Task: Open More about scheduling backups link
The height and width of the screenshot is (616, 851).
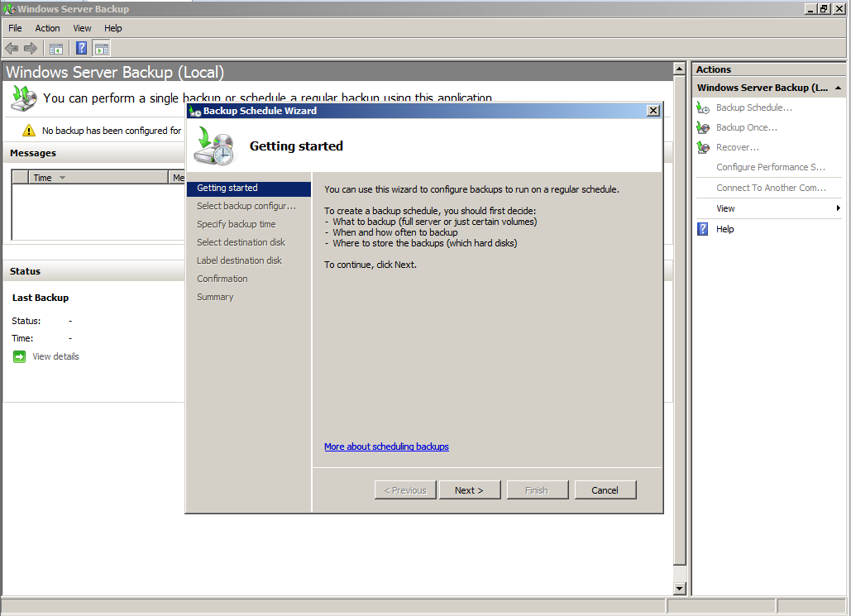Action: click(x=386, y=446)
